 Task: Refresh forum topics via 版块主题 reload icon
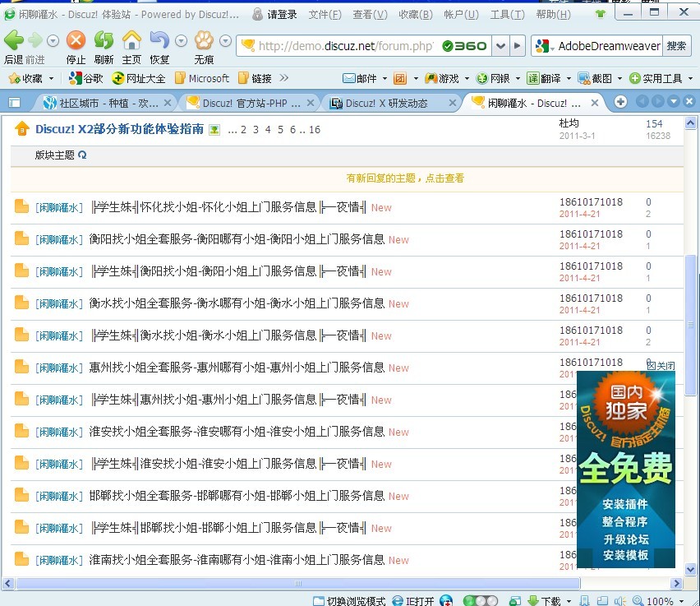pos(82,155)
